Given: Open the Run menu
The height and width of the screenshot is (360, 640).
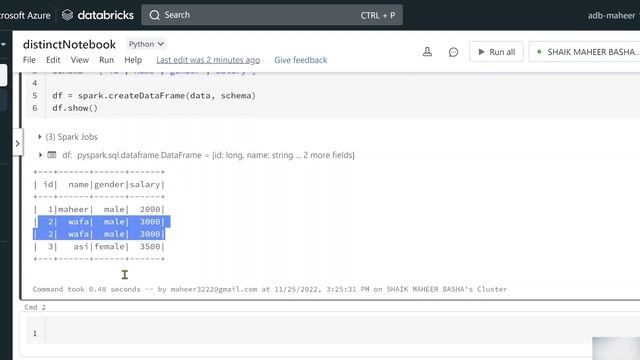Looking at the screenshot, I should 107,60.
